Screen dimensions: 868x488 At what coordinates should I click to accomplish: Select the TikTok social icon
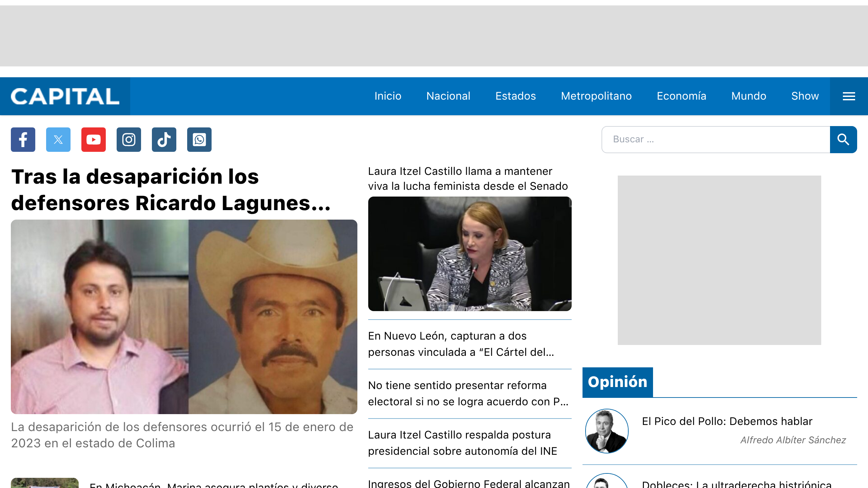(164, 139)
